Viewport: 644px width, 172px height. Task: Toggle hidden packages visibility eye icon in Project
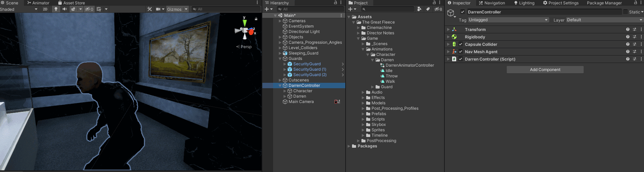(438, 9)
